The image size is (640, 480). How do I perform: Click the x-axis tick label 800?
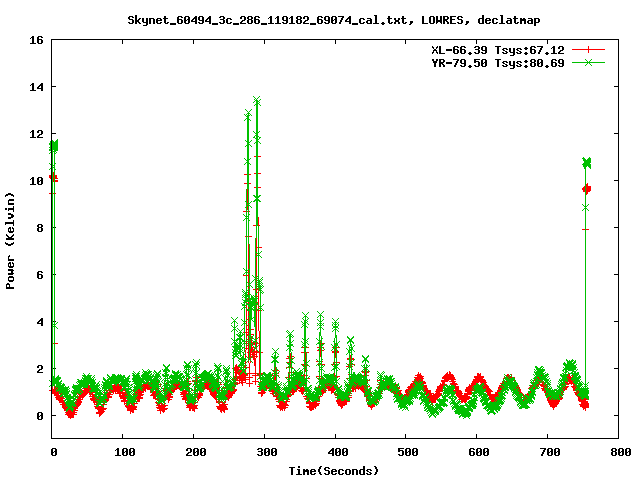pyautogui.click(x=618, y=452)
